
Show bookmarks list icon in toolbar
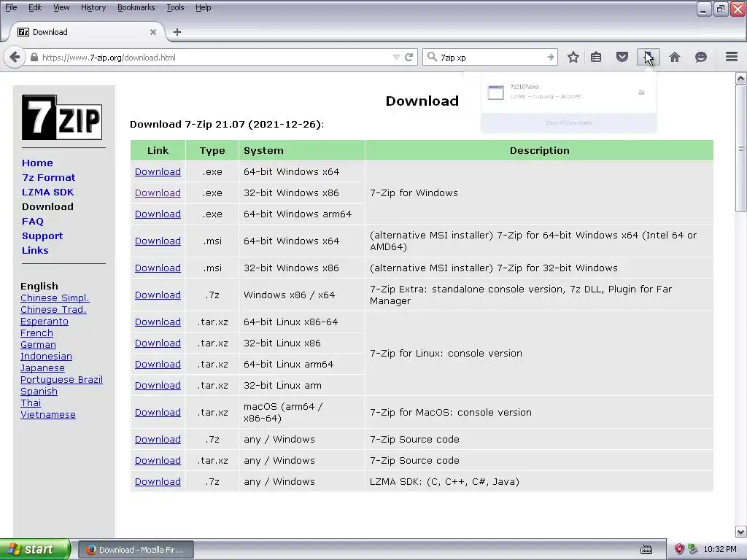[596, 57]
